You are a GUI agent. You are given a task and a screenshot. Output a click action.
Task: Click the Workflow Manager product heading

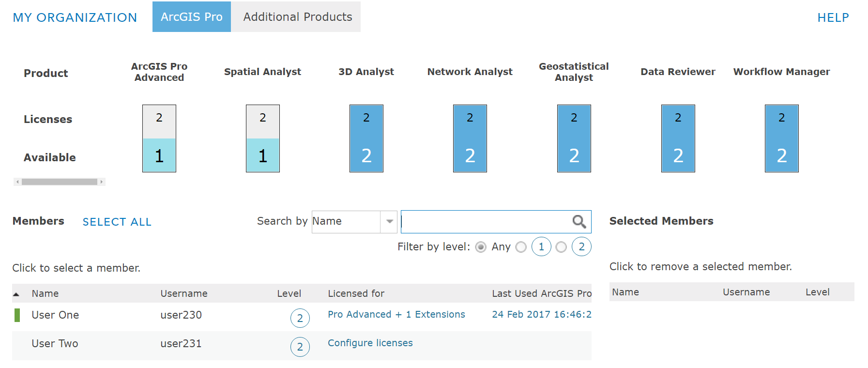point(781,72)
